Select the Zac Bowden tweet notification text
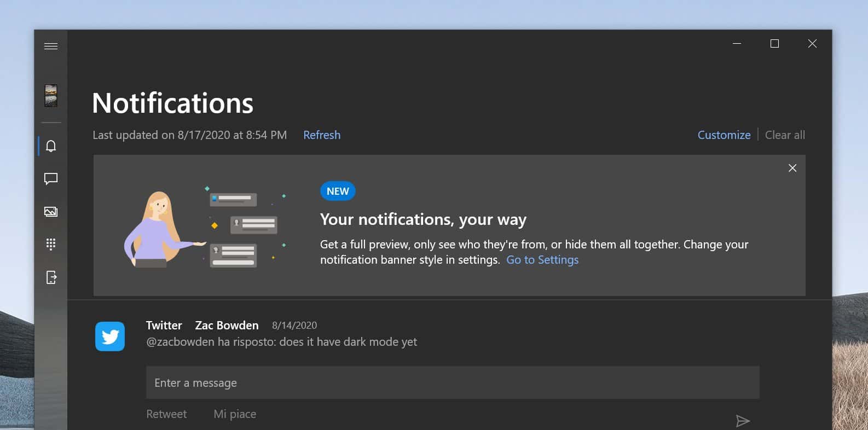The image size is (868, 430). coord(281,342)
